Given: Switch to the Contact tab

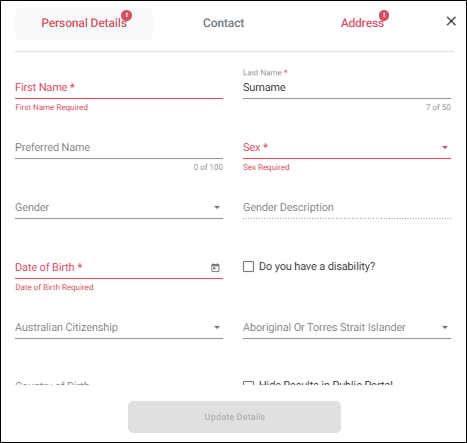Looking at the screenshot, I should (224, 23).
